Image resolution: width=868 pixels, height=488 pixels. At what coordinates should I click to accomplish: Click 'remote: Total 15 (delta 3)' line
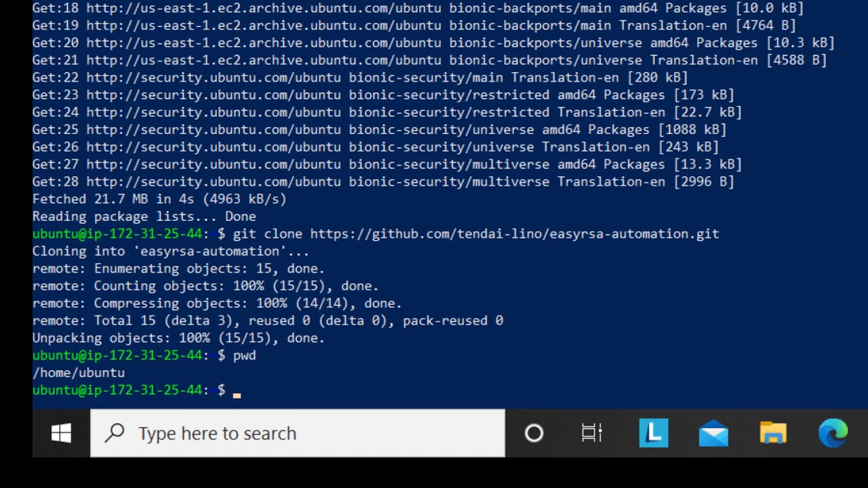click(268, 321)
